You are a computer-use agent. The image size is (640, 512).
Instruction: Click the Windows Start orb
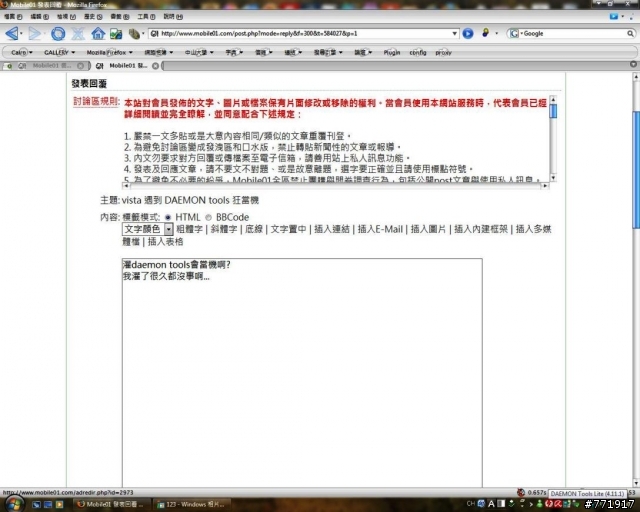click(x=14, y=504)
